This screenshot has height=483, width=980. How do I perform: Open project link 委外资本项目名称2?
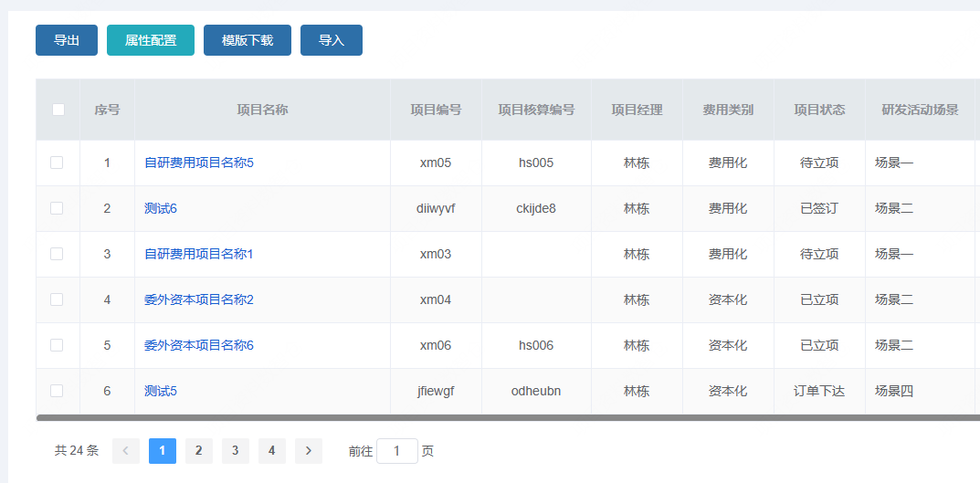tap(198, 299)
